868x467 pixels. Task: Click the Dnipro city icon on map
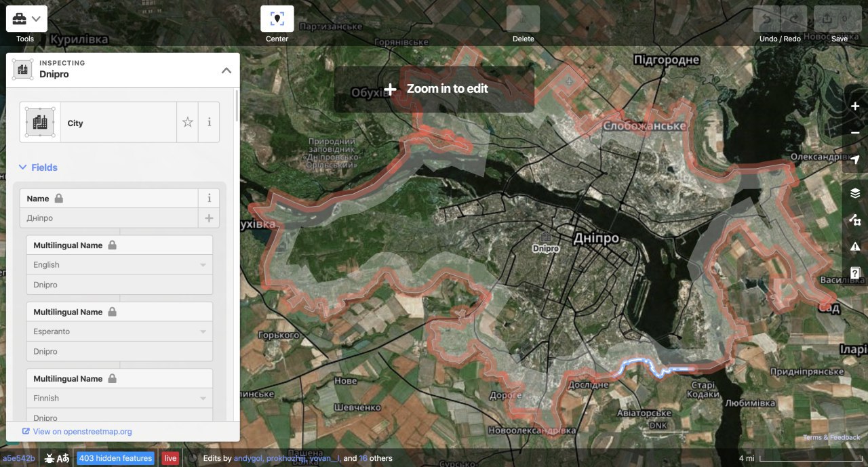(546, 237)
